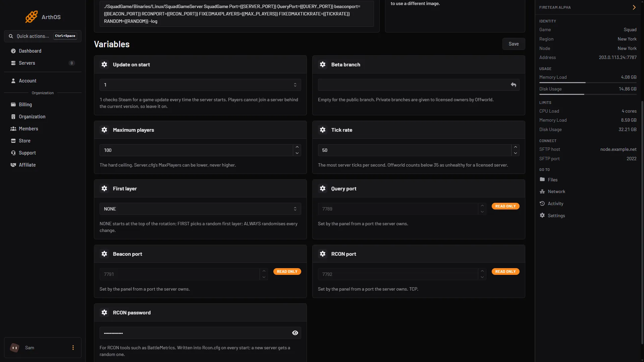The width and height of the screenshot is (644, 362).
Task: Click the gear icon beside Maximum players
Action: pyautogui.click(x=104, y=130)
